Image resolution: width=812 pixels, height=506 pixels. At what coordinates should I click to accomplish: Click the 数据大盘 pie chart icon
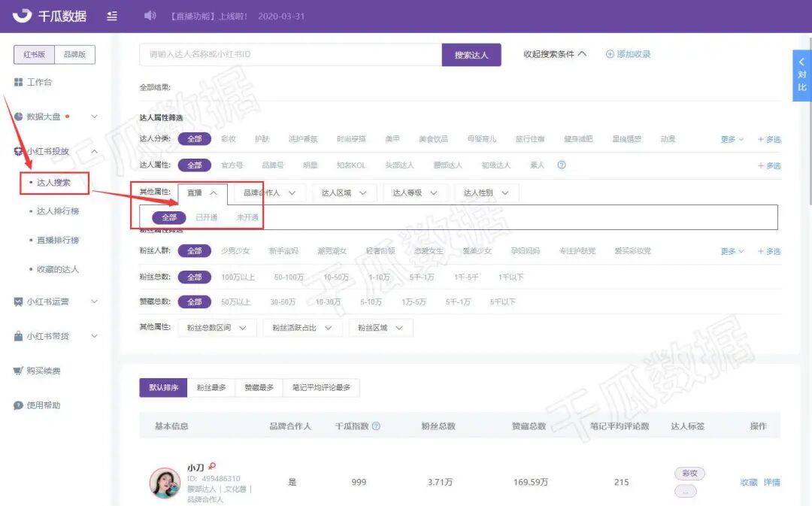19,117
